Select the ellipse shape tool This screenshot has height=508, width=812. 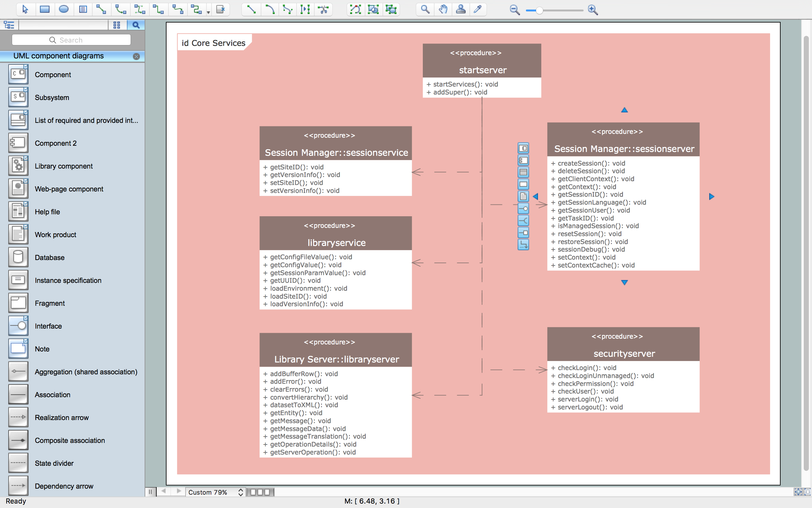click(x=64, y=10)
